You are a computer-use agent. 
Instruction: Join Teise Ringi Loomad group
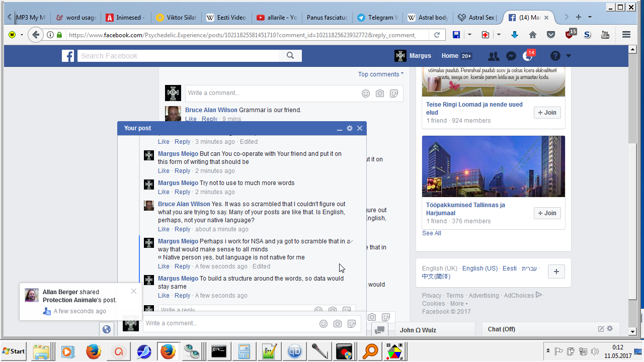pos(547,113)
